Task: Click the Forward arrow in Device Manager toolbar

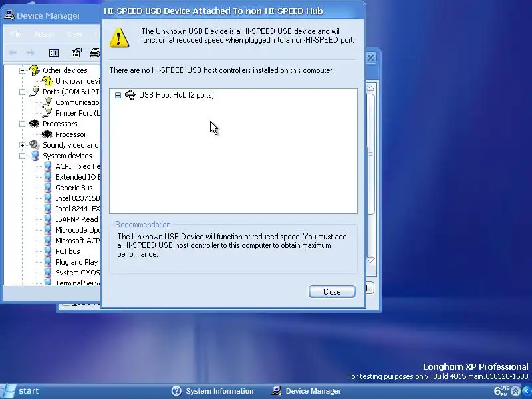Action: pyautogui.click(x=31, y=53)
